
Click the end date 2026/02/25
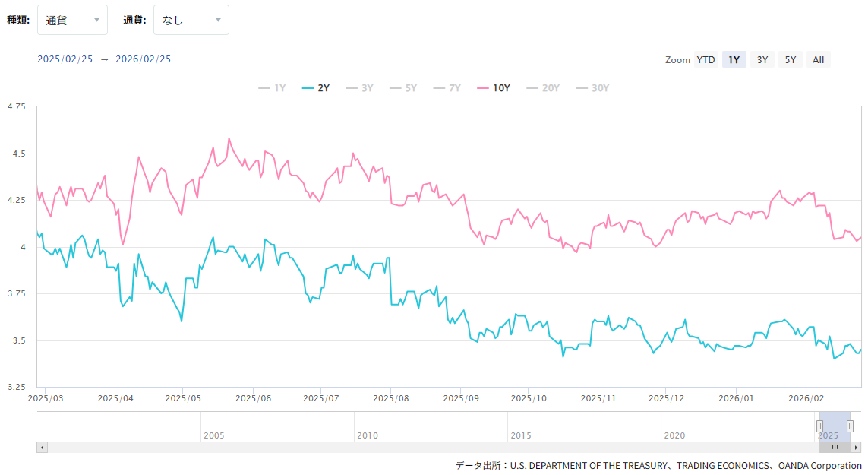click(x=144, y=59)
